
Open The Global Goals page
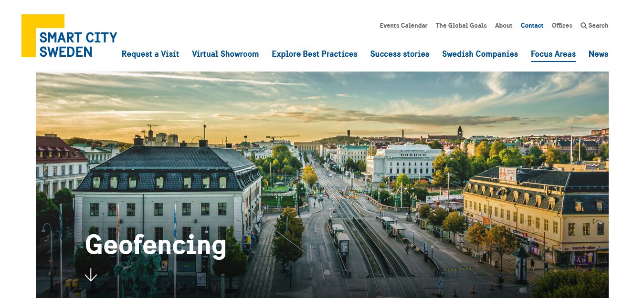coord(461,26)
